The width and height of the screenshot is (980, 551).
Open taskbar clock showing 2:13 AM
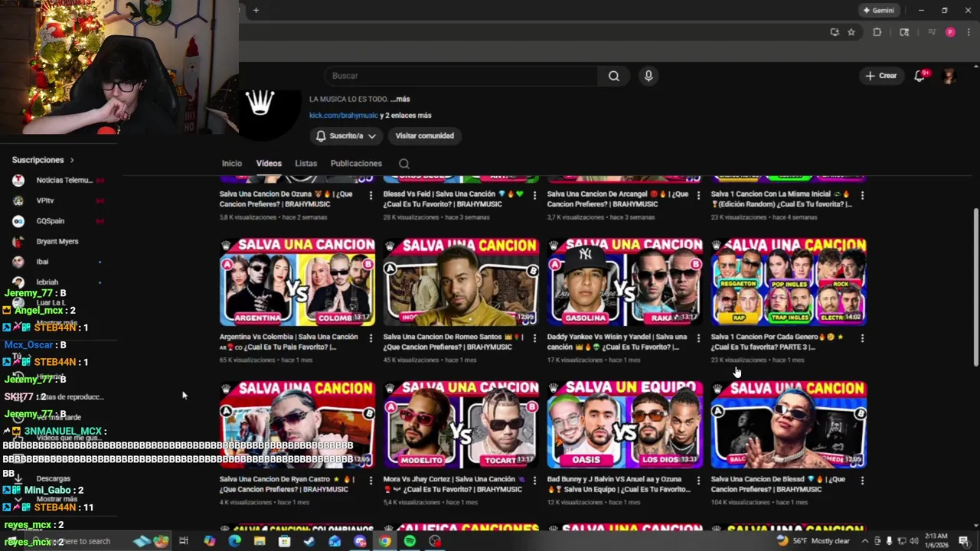(x=936, y=541)
